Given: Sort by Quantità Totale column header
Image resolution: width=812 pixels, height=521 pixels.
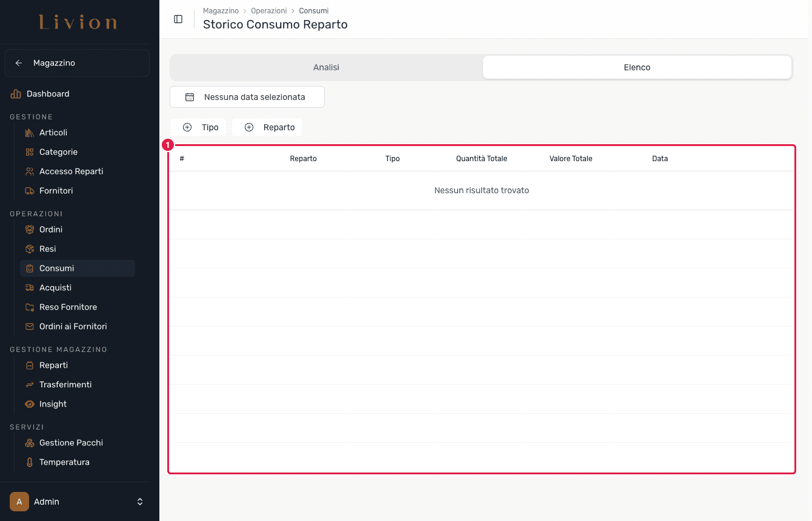Looking at the screenshot, I should pos(482,159).
